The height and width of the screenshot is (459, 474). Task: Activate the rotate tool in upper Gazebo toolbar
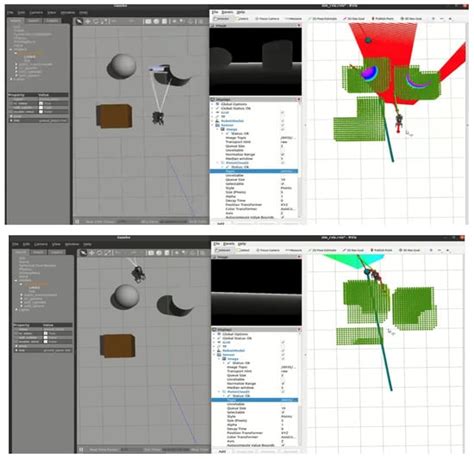pos(96,21)
